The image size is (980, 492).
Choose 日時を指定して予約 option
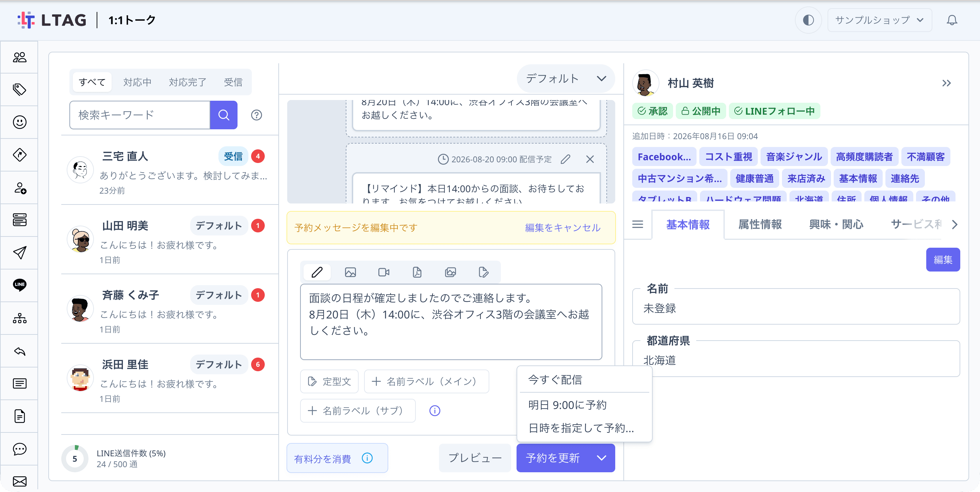[584, 428]
